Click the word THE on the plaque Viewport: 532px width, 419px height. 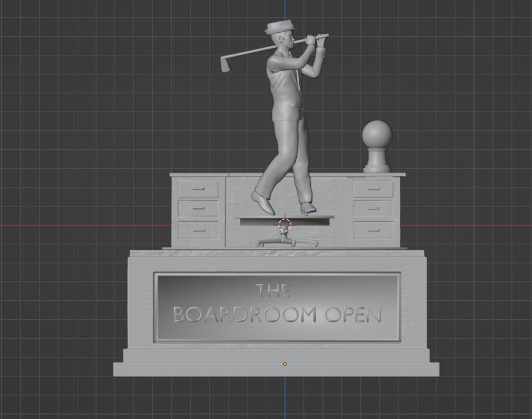coord(272,290)
